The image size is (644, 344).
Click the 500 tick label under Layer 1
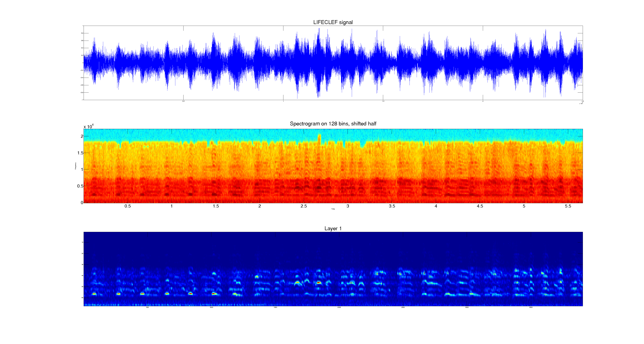point(147,307)
